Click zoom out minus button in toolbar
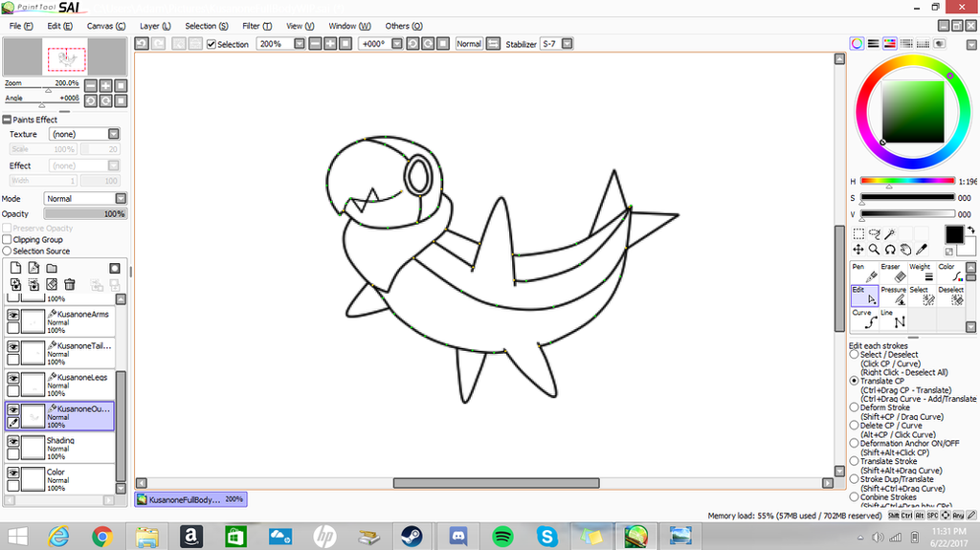 (x=315, y=44)
